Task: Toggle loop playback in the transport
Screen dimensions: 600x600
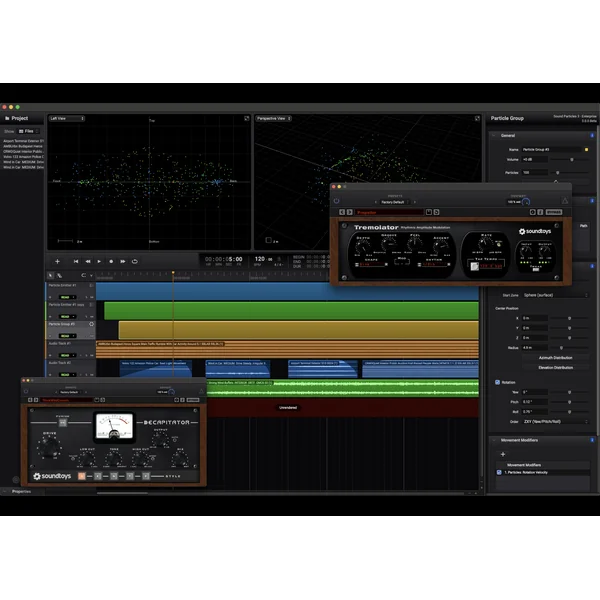Action: [135, 261]
